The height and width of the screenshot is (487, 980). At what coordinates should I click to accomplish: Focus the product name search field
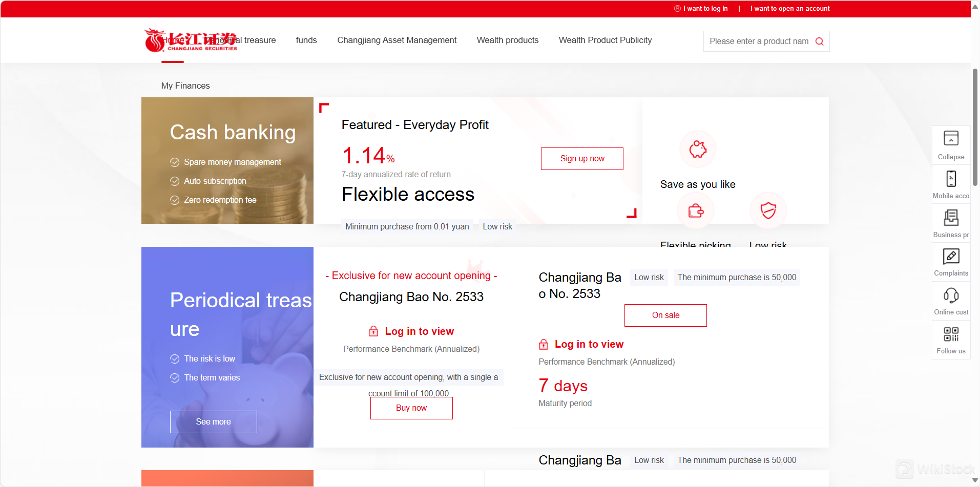click(758, 41)
